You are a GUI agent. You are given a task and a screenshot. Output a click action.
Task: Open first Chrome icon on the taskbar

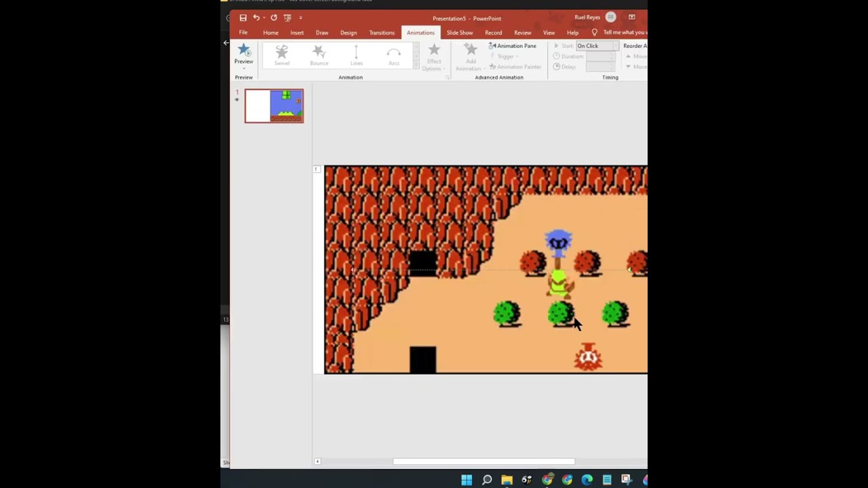click(x=547, y=480)
